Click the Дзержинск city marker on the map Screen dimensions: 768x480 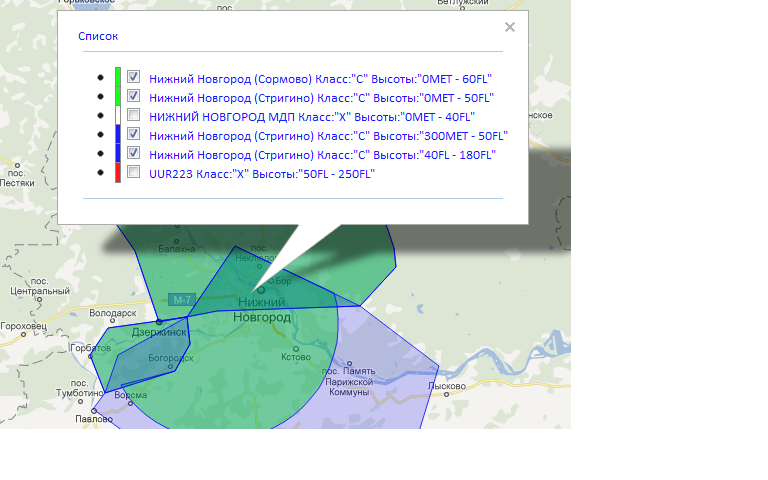(159, 322)
